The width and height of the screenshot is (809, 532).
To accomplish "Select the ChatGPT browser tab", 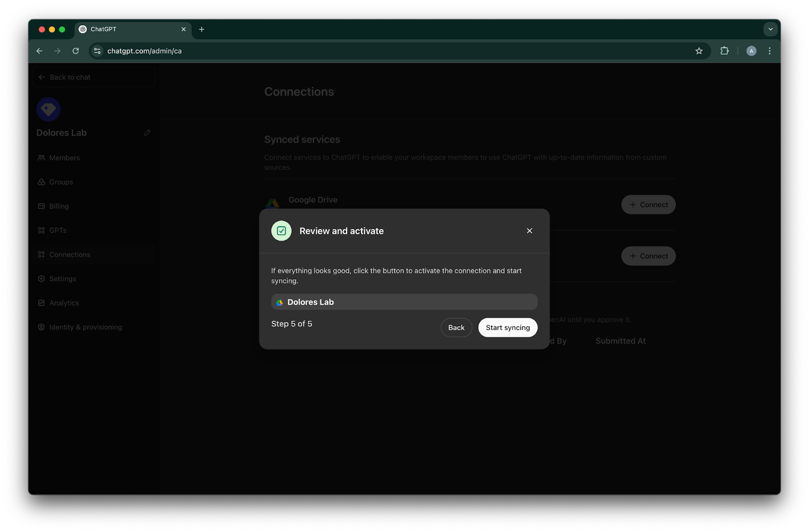I will click(133, 29).
